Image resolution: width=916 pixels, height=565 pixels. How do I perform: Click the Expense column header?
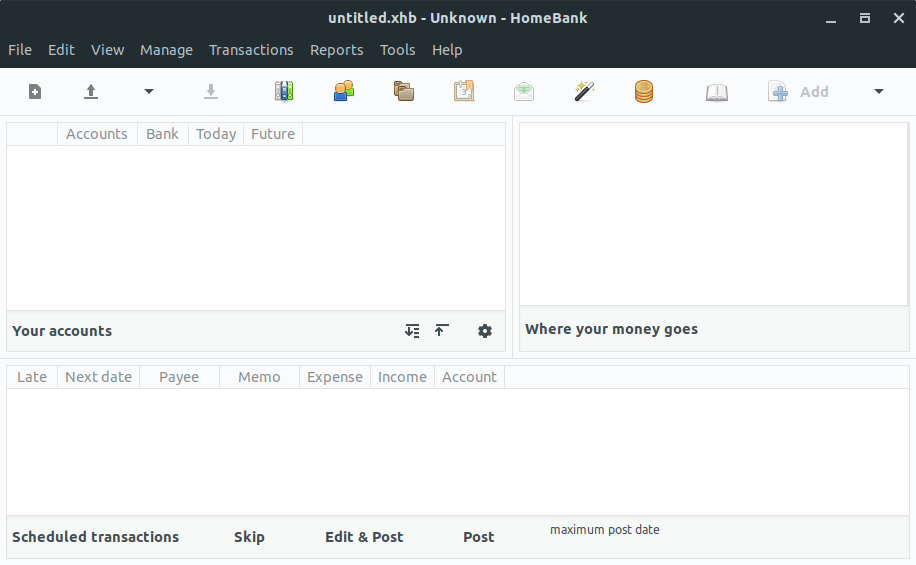(335, 377)
